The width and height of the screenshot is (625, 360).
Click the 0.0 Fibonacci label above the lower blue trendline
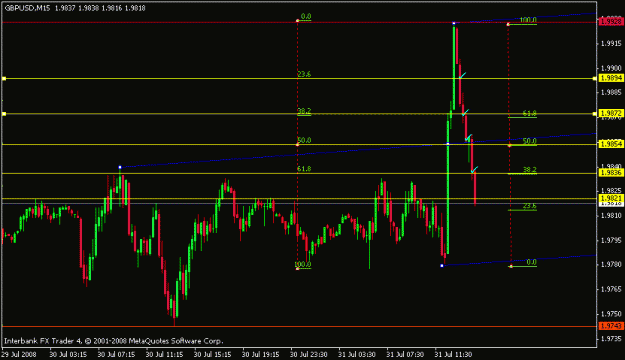pyautogui.click(x=532, y=262)
